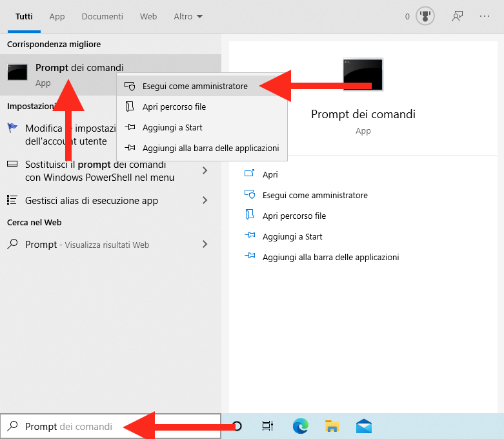This screenshot has height=439, width=504.
Task: Click magnifier icon beside Prompt web result
Action: click(12, 244)
